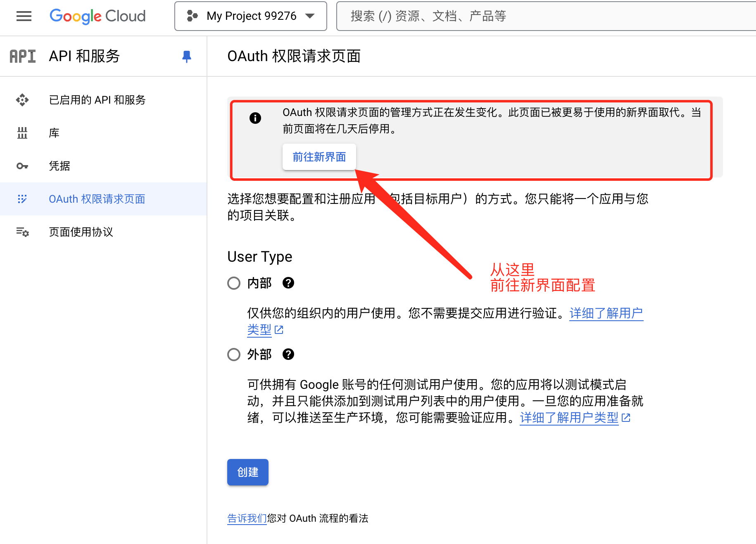Open the hamburger navigation menu

[x=24, y=16]
